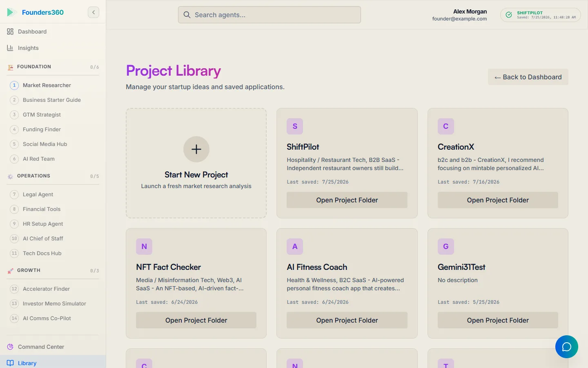Open Project Folder for CreationX
The height and width of the screenshot is (368, 588).
click(498, 200)
